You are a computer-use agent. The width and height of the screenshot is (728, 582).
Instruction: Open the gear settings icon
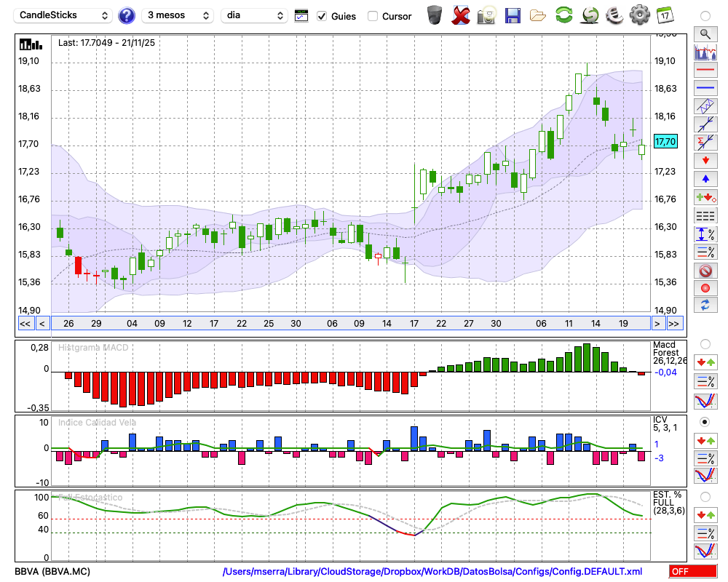pyautogui.click(x=639, y=15)
